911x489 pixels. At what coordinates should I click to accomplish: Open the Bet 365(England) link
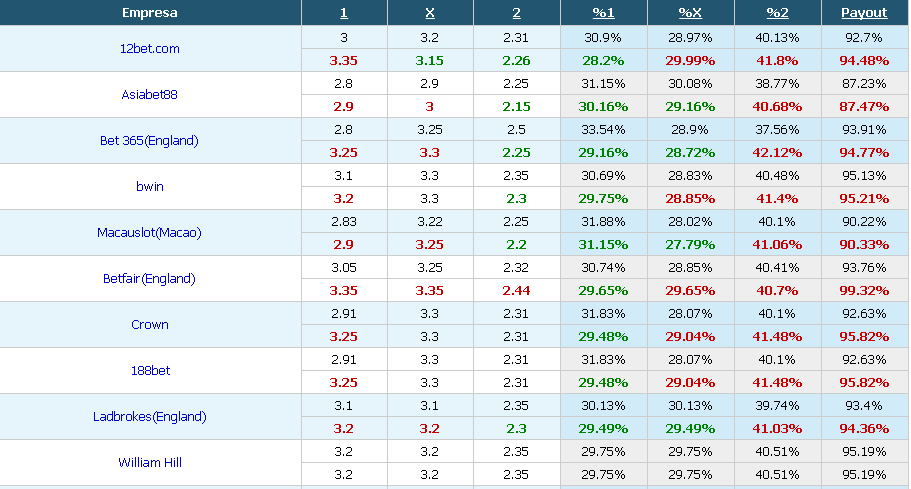(x=149, y=141)
